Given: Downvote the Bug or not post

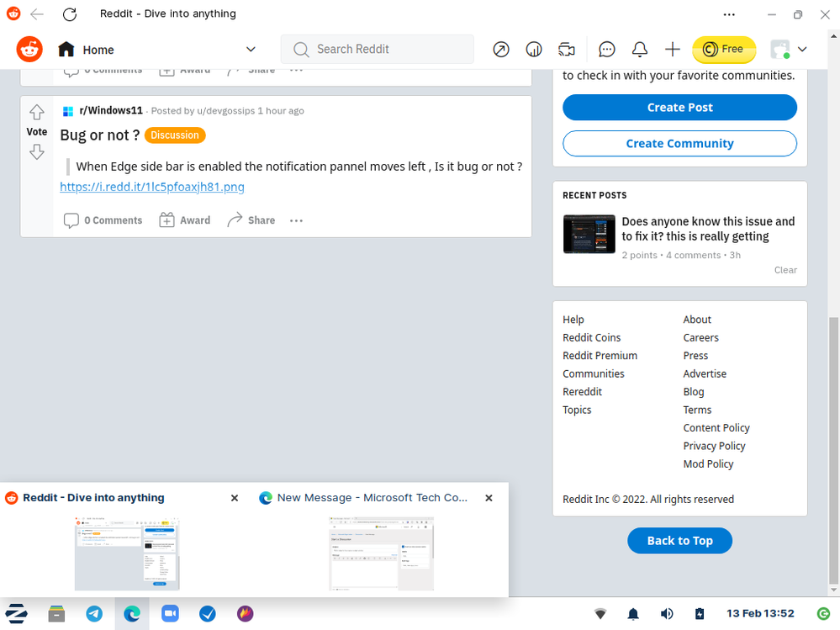Looking at the screenshot, I should [x=36, y=152].
